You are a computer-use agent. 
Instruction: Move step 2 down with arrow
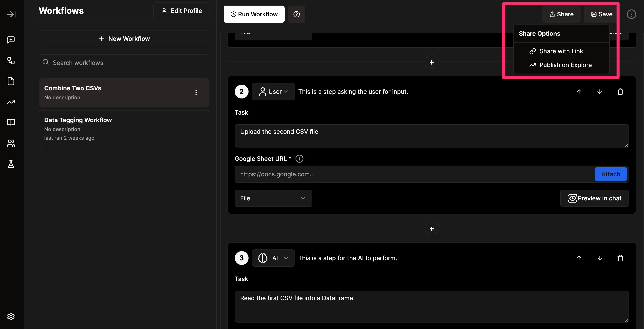pos(600,92)
